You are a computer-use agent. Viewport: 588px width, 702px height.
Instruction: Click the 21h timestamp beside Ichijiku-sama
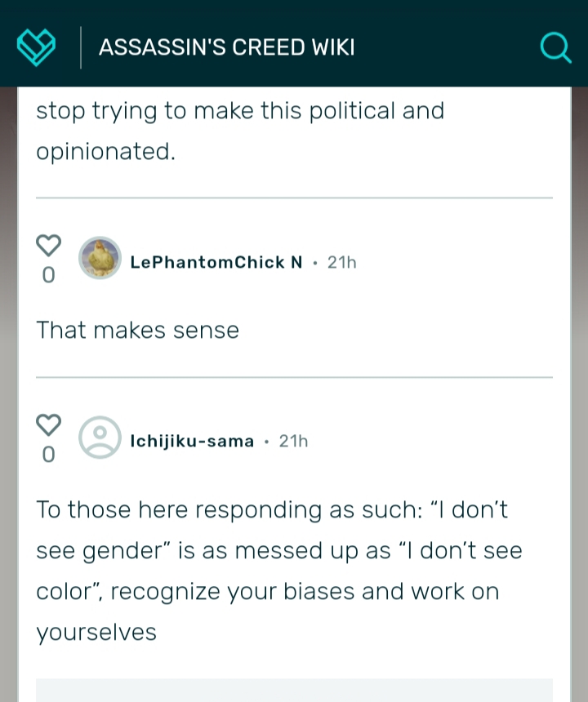(293, 442)
